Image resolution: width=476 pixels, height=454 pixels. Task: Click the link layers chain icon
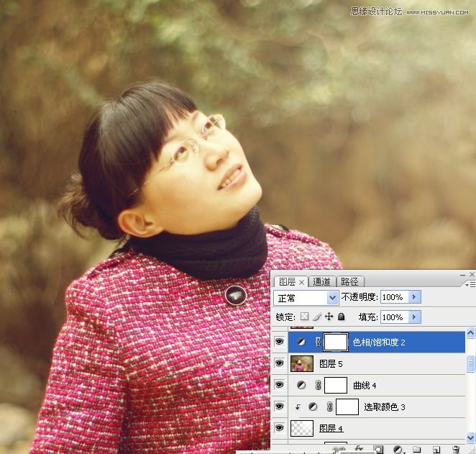339,450
